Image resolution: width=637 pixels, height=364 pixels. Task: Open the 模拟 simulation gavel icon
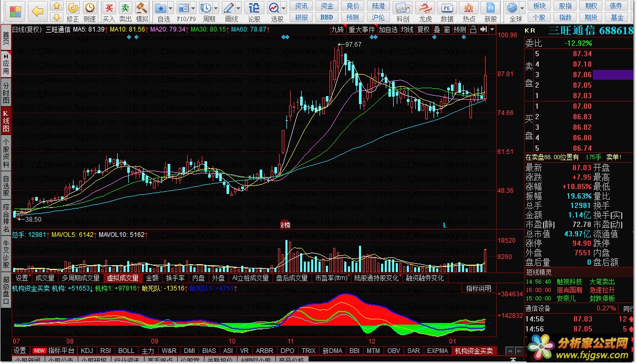click(x=141, y=7)
